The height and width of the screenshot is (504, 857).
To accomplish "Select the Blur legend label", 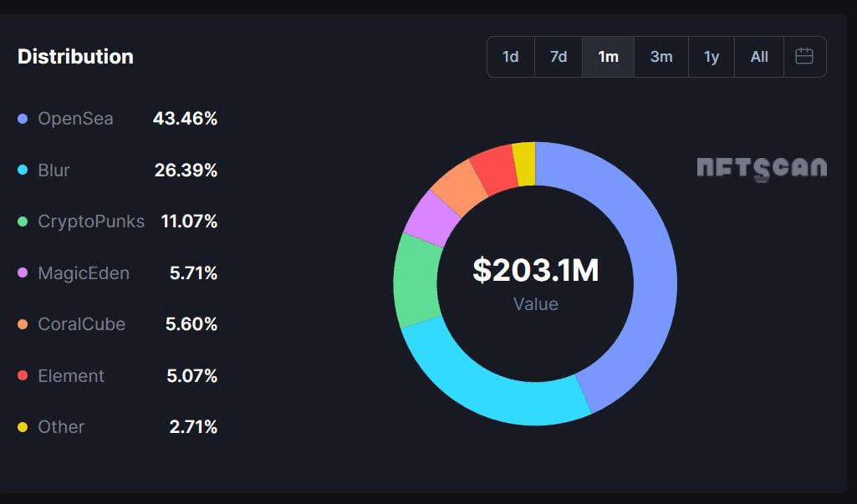I will (x=54, y=170).
